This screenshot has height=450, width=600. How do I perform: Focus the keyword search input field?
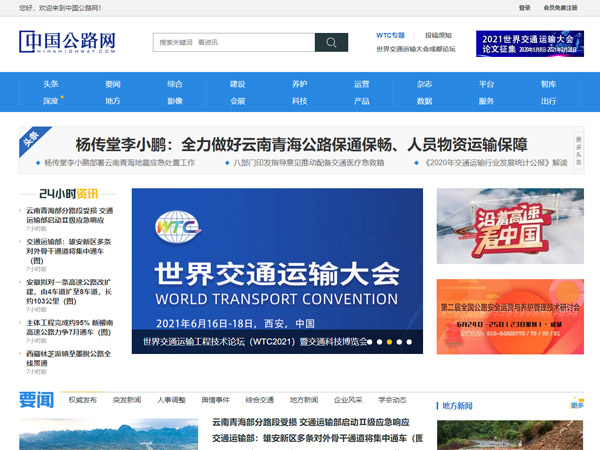click(234, 42)
